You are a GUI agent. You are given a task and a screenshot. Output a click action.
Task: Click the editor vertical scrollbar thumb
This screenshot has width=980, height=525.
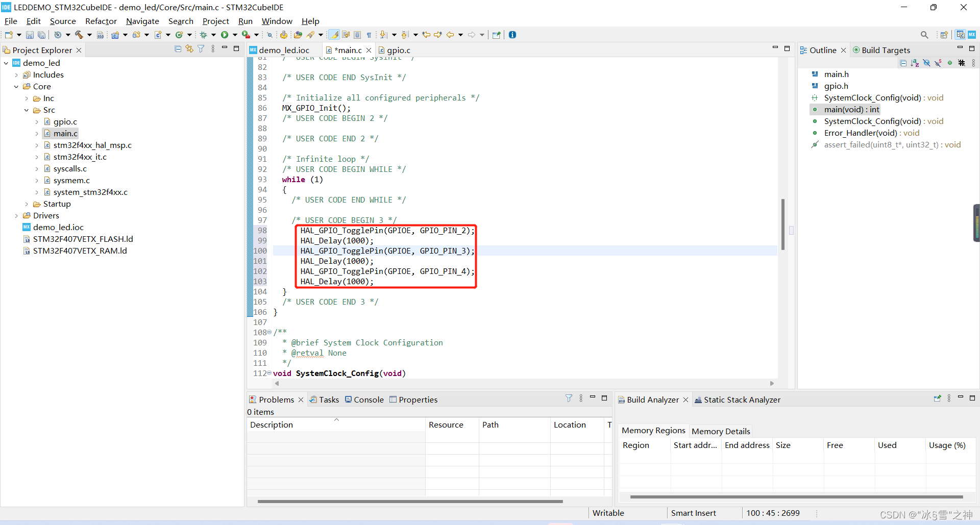[x=782, y=224]
